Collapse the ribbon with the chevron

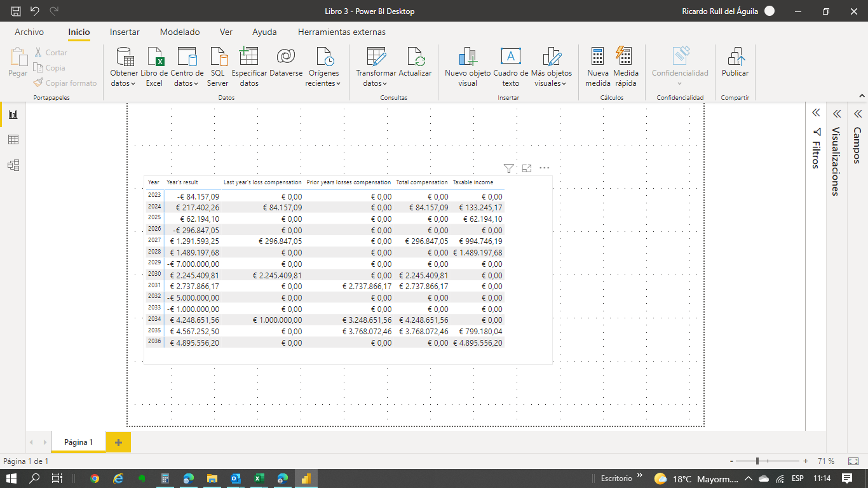click(862, 96)
